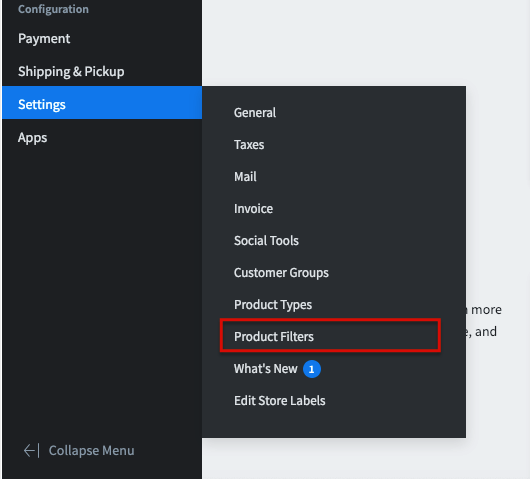Screen dimensions: 530x479
Task: Click the blue notification badge showing 1
Action: point(312,369)
